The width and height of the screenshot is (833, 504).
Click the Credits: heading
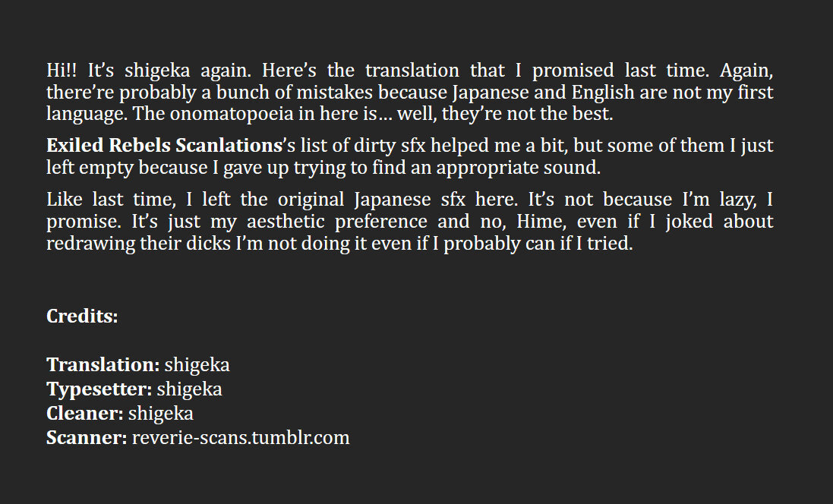[x=82, y=317]
